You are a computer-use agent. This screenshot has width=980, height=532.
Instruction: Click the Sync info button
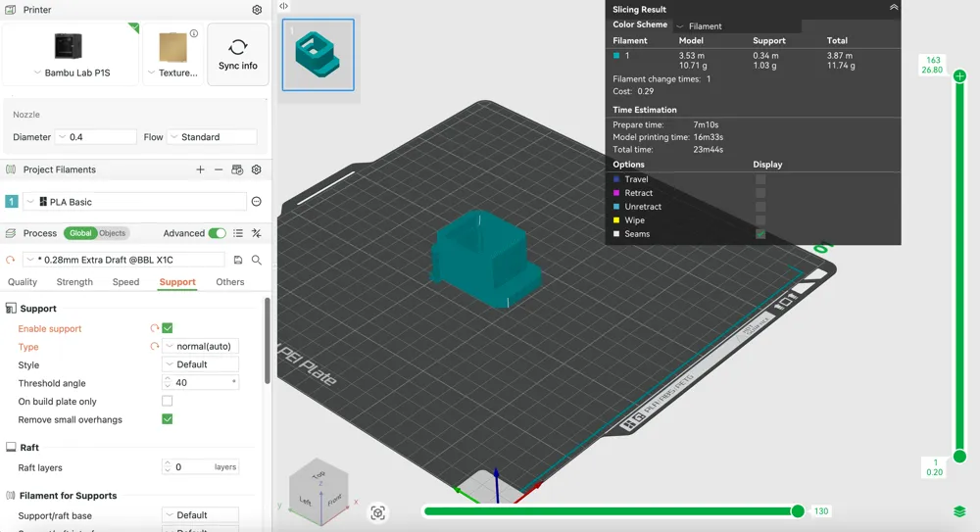pos(238,55)
